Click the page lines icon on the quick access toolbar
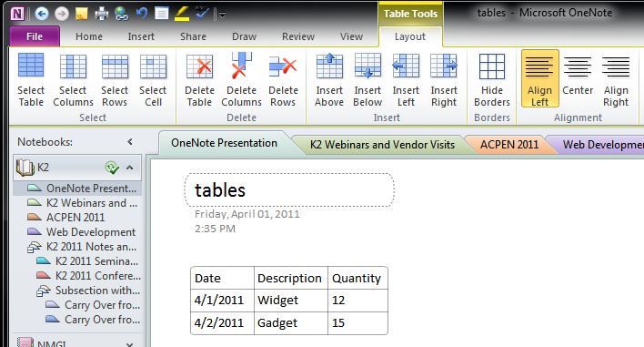644x347 pixels. (161, 14)
